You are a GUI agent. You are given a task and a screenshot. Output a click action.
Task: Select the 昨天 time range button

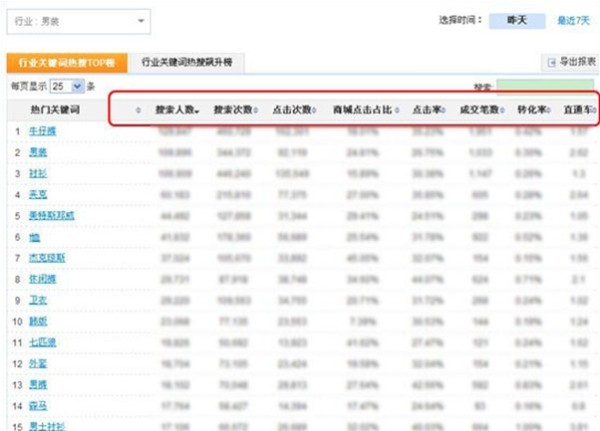516,19
